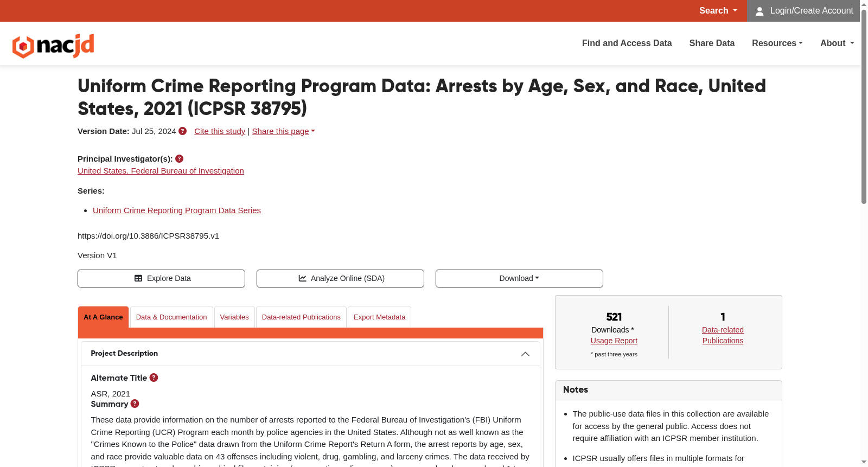Click the user account icon
This screenshot has width=868, height=467.
point(759,11)
